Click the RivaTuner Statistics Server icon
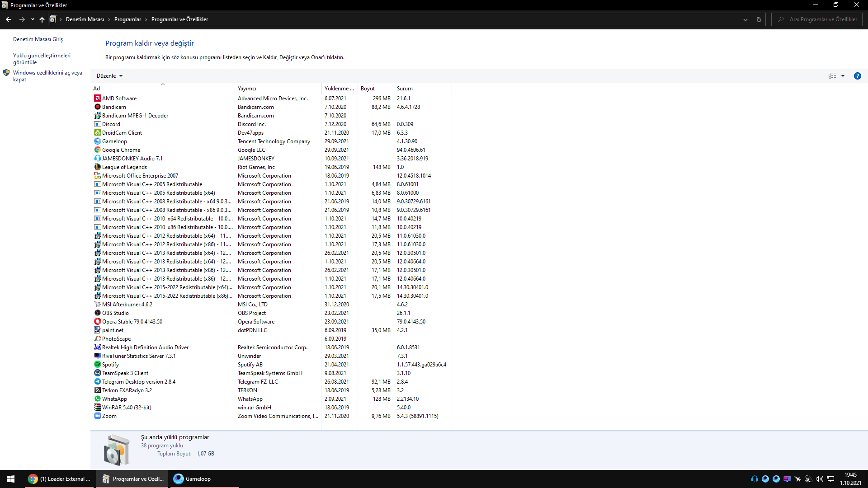 point(97,356)
